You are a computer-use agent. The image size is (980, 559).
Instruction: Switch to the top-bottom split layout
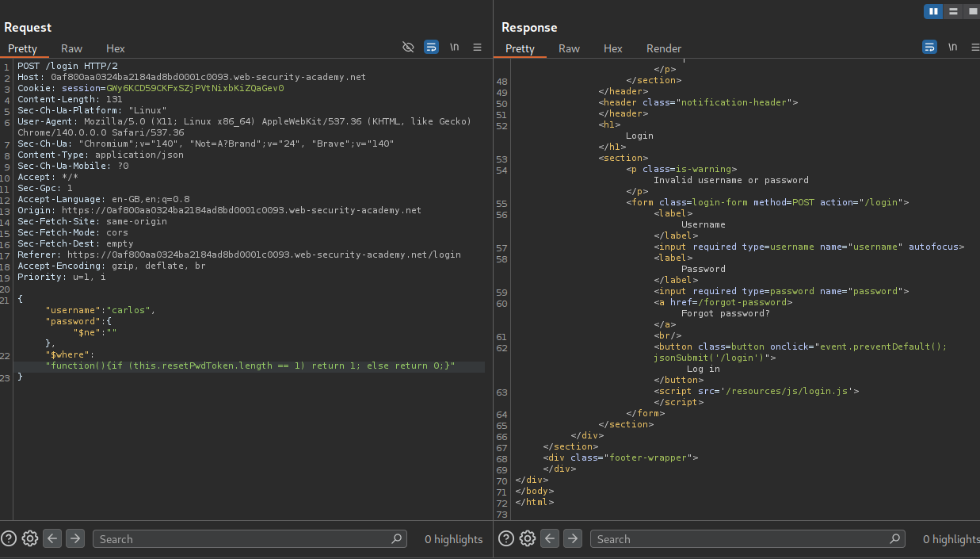click(953, 11)
